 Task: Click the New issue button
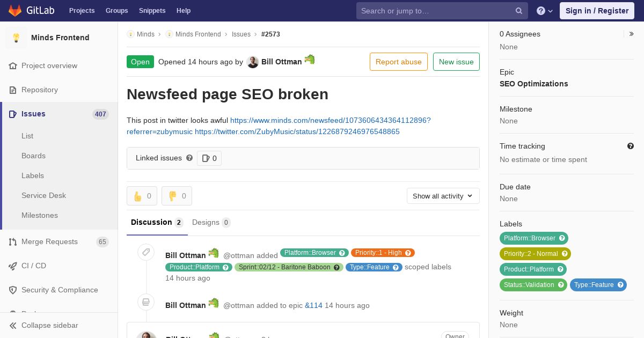(456, 62)
